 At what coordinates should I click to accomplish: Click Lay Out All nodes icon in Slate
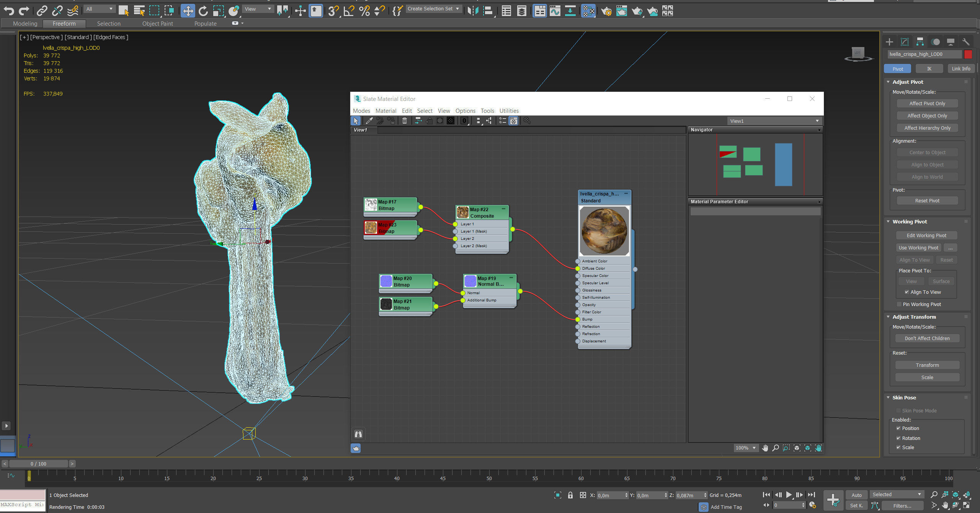pyautogui.click(x=478, y=121)
